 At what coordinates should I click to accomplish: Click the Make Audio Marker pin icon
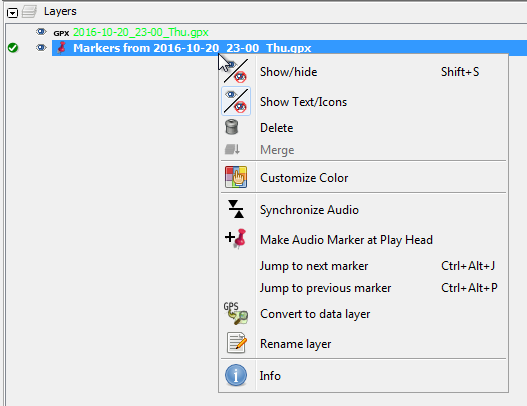click(236, 239)
